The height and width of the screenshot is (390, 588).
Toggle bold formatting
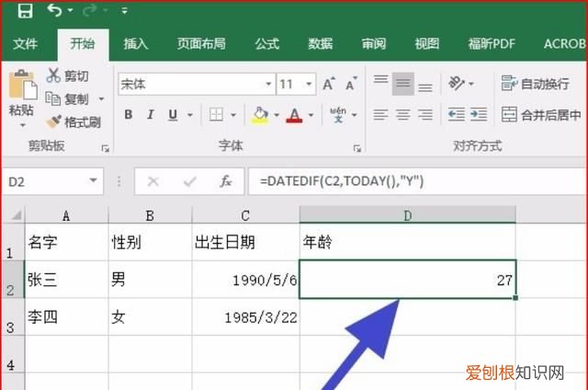coord(129,114)
